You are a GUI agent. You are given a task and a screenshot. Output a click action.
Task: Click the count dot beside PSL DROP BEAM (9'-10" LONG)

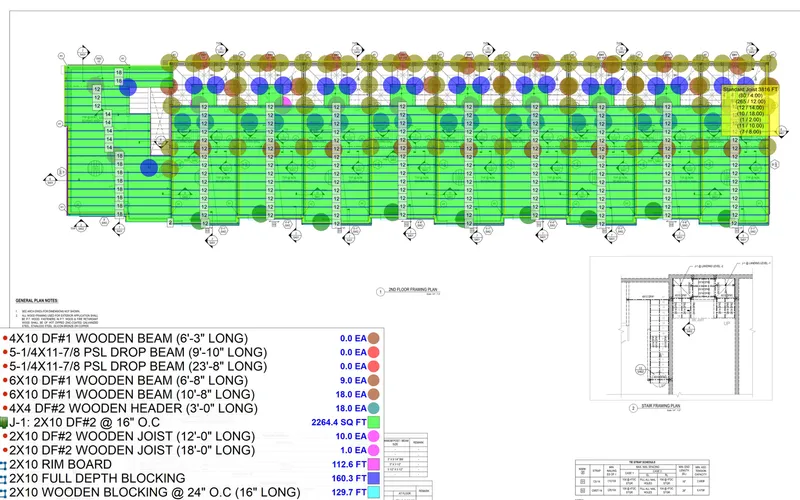[5, 352]
